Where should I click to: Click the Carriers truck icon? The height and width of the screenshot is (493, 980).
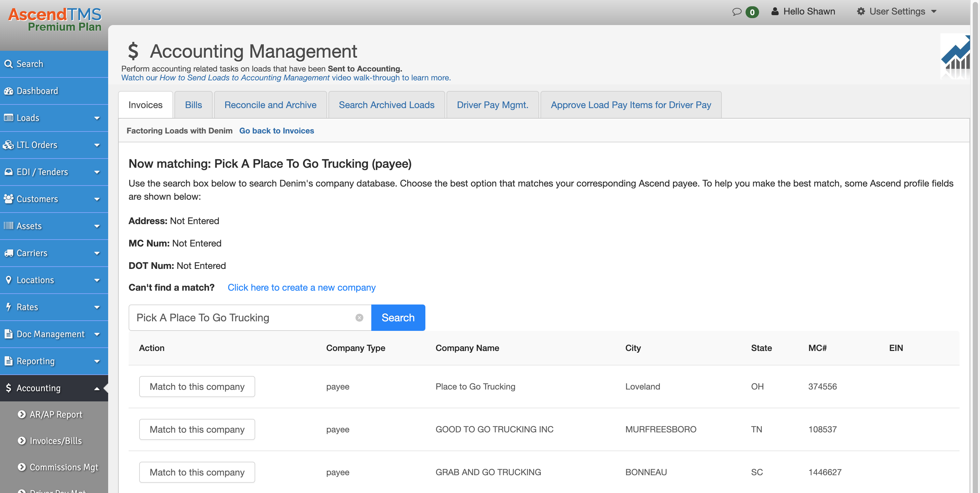click(8, 253)
